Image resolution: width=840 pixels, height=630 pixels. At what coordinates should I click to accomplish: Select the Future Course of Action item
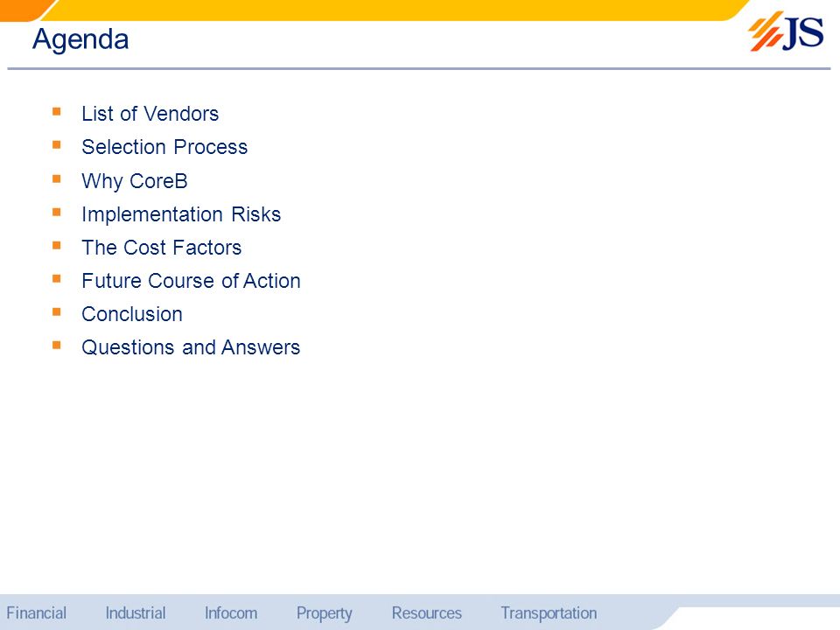(x=191, y=281)
